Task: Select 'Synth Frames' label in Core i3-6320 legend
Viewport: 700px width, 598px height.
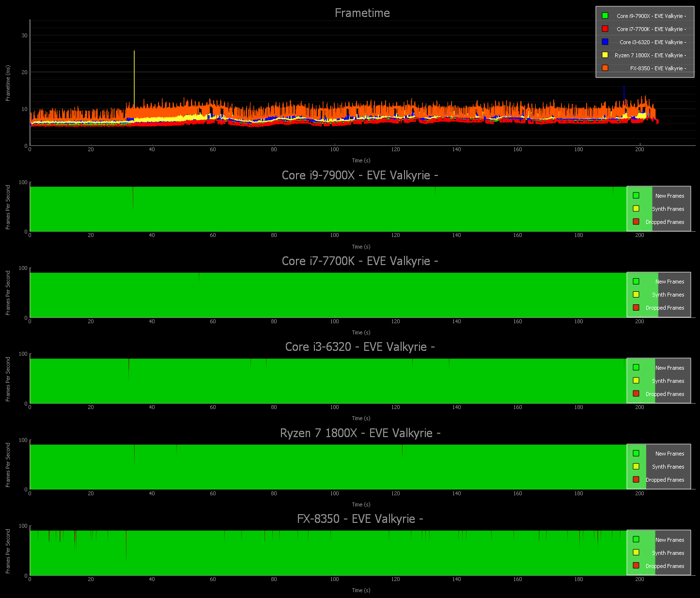Action: coord(669,381)
